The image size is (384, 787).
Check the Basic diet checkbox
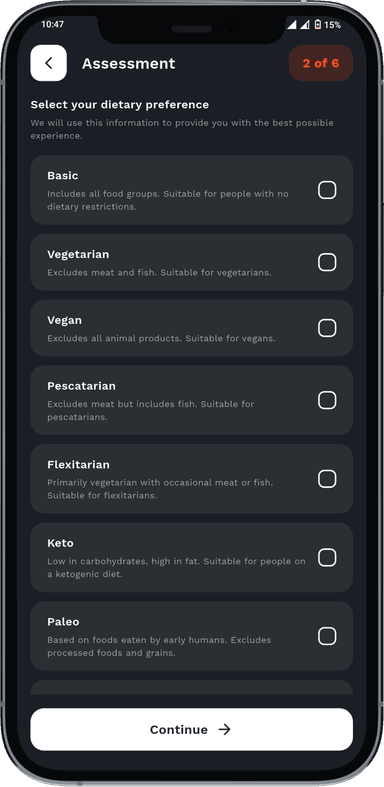(x=327, y=190)
